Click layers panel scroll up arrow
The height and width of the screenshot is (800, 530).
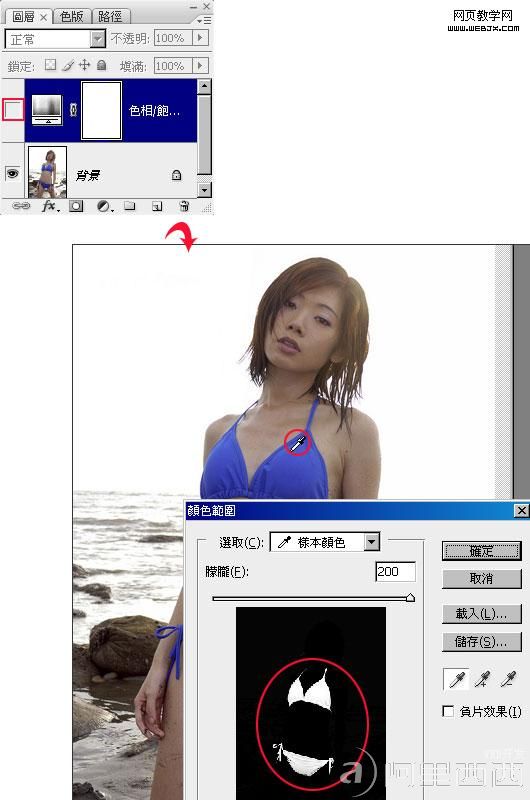click(x=204, y=86)
